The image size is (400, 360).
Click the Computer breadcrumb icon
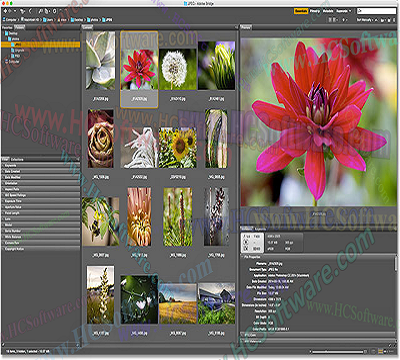coord(4,20)
